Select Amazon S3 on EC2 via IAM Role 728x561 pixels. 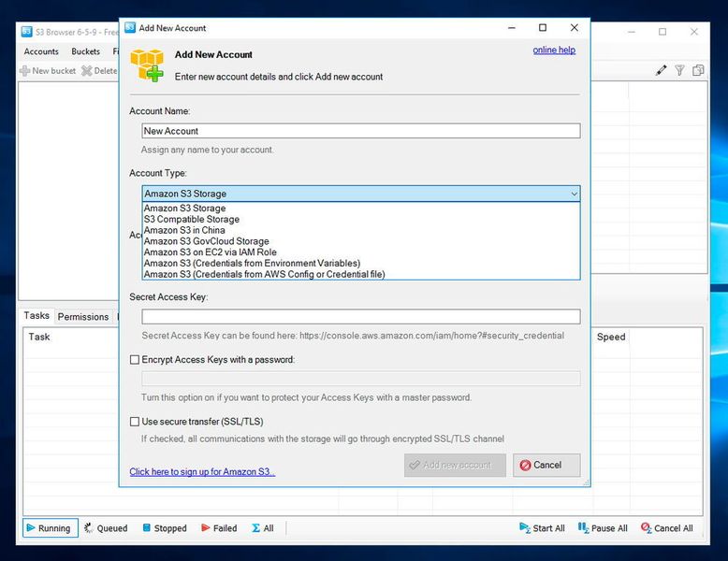click(x=361, y=252)
